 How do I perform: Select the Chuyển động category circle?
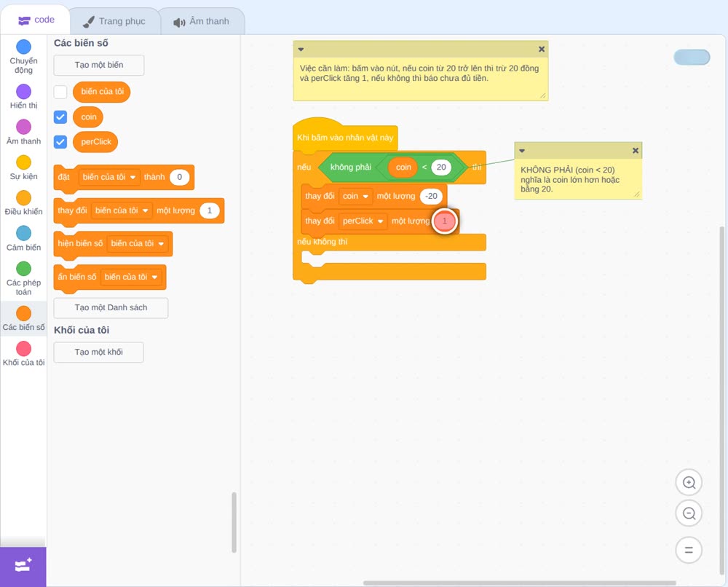24,47
